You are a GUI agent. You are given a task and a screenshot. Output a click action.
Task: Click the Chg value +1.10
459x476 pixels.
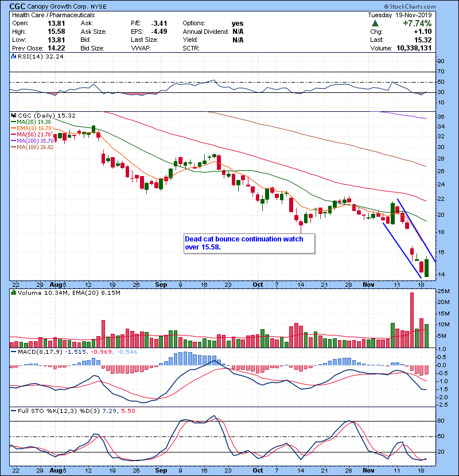click(422, 32)
